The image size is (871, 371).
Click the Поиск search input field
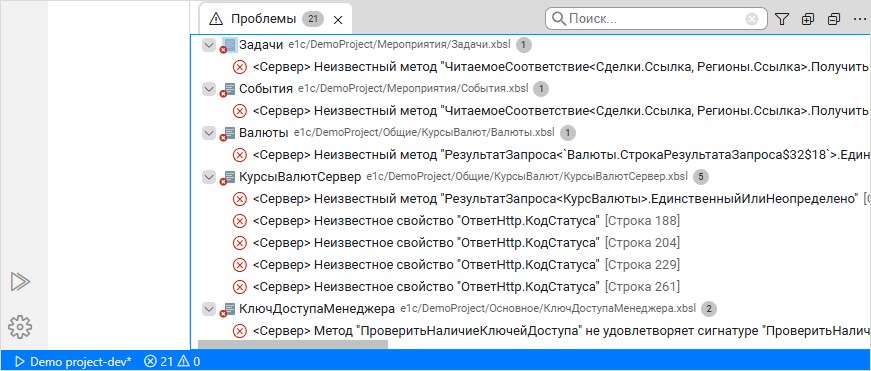point(655,19)
